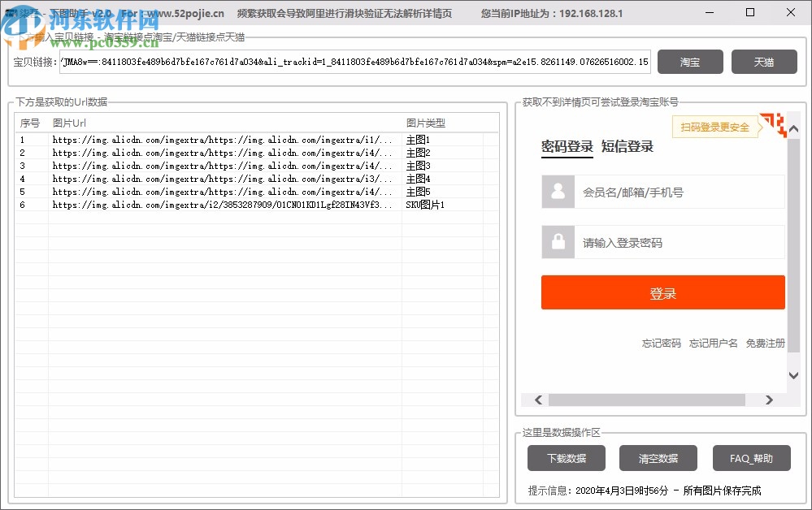
Task: Select row 6 with SKU图片1 type
Action: [x=244, y=205]
